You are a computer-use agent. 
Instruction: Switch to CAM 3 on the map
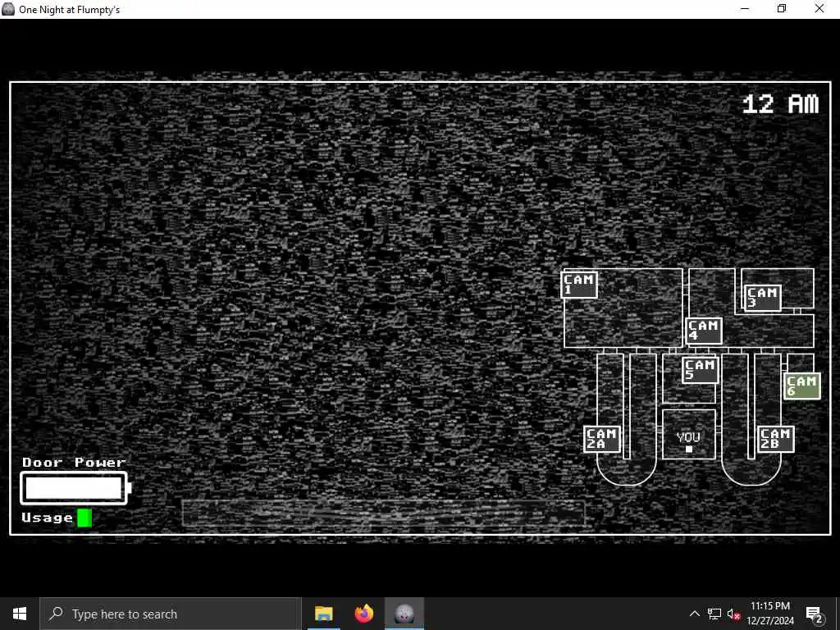763,298
